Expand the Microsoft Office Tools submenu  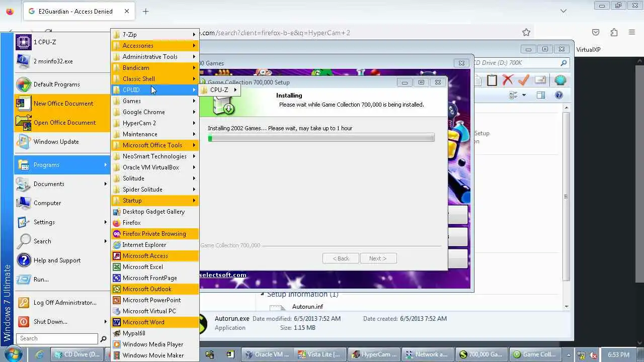coord(155,145)
